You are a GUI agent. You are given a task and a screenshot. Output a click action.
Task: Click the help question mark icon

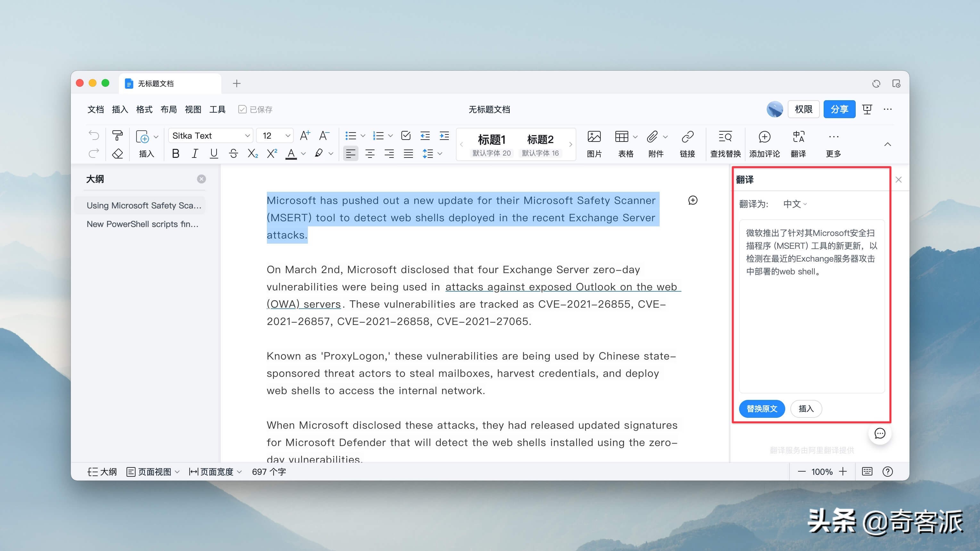(x=887, y=472)
